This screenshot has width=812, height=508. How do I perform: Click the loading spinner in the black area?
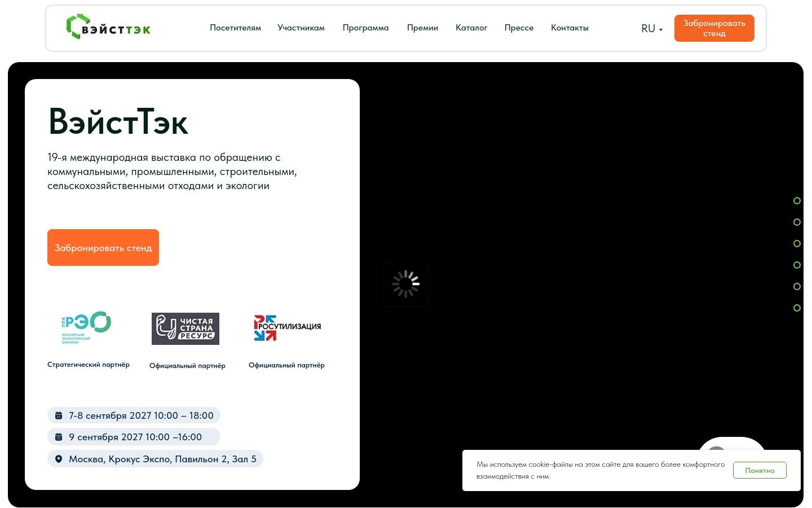(406, 284)
